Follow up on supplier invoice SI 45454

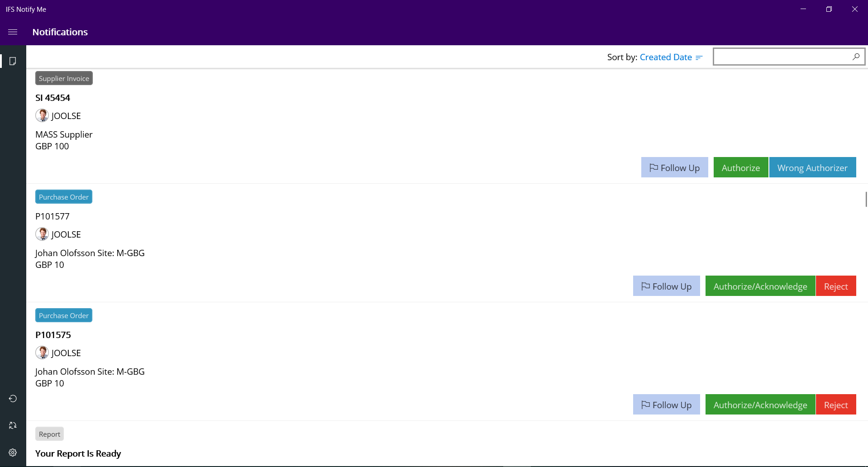click(x=675, y=167)
